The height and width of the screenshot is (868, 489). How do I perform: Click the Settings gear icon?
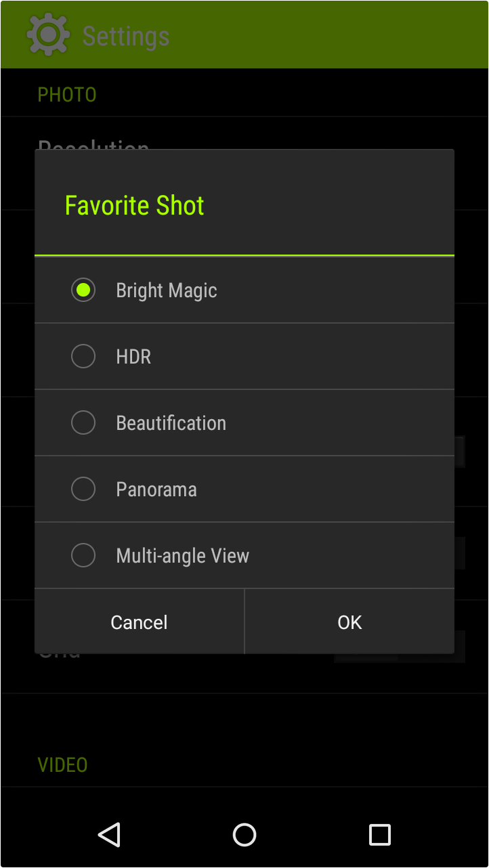click(x=48, y=35)
